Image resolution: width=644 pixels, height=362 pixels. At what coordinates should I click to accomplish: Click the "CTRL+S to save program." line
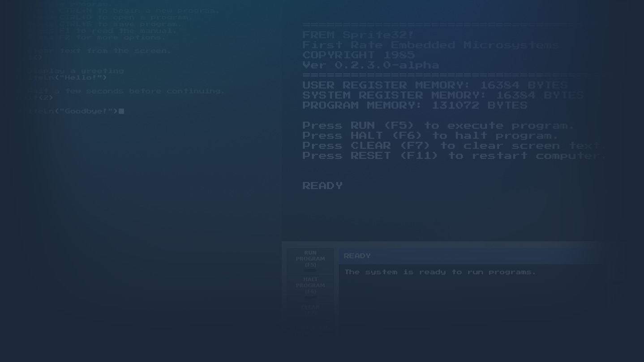120,24
